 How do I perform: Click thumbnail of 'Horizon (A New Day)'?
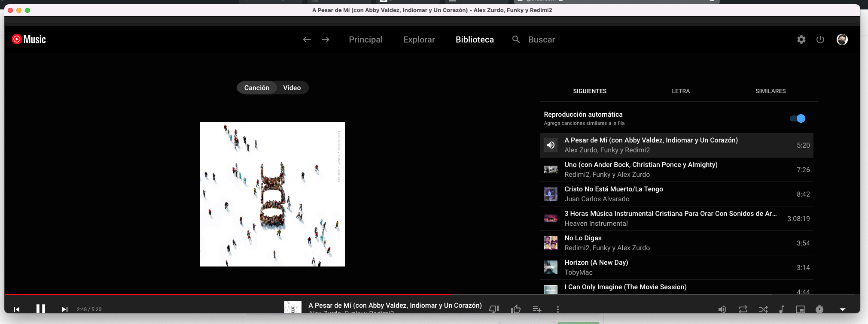(x=551, y=267)
